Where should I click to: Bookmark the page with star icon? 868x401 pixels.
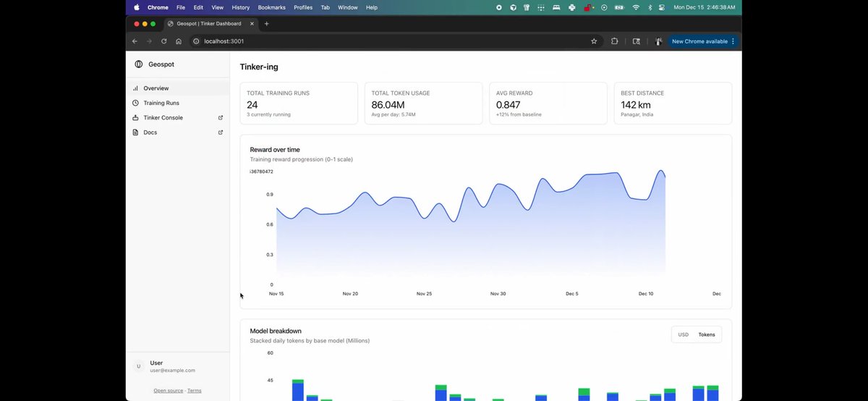pos(594,41)
